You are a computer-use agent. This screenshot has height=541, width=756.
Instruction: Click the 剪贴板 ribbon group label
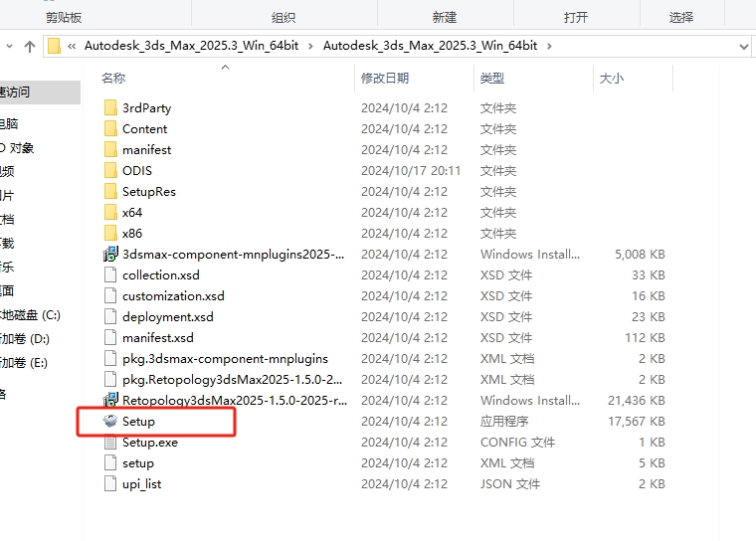click(64, 18)
